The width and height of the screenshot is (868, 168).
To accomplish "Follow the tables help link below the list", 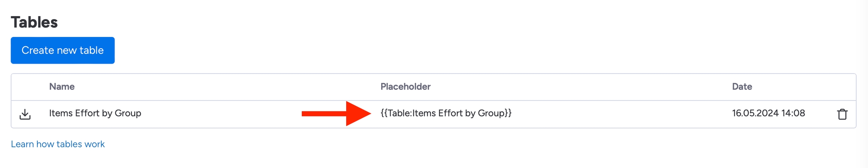I will (58, 144).
